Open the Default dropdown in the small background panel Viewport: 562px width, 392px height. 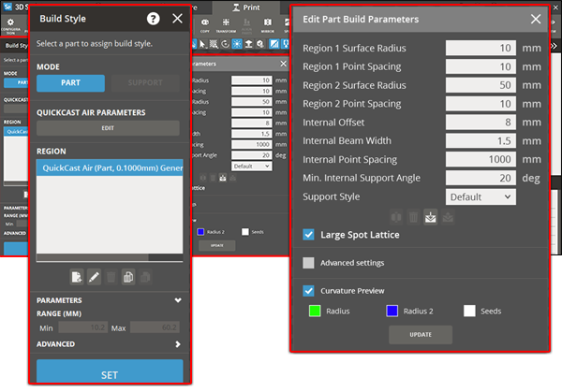(252, 167)
